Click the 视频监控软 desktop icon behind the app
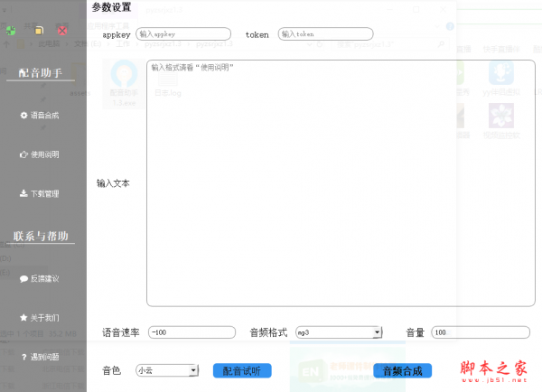This screenshot has width=542, height=392. [x=501, y=121]
